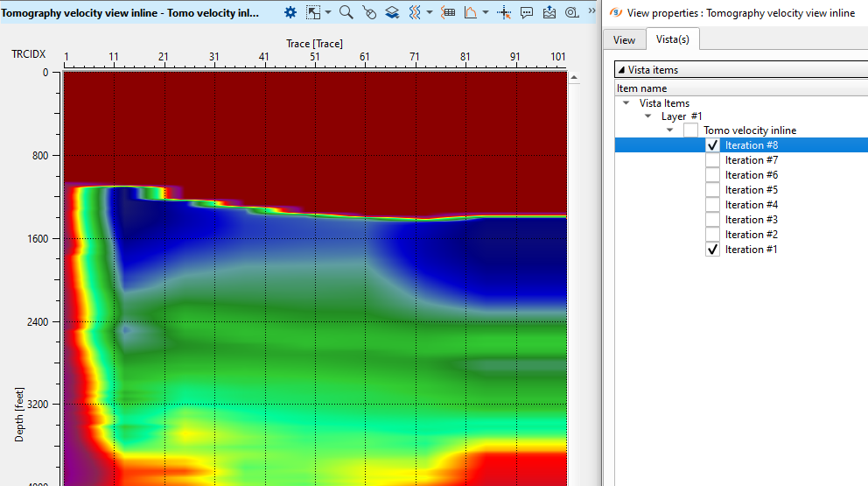Select the crosshair cursor tool
Screen dimensions: 868x486
click(x=504, y=12)
